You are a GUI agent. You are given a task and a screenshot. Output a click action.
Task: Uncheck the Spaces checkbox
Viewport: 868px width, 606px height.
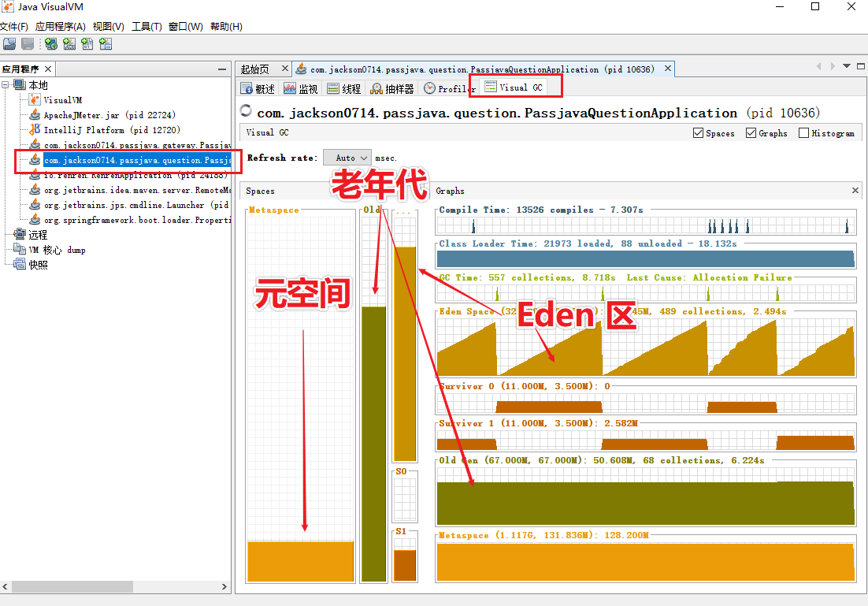coord(698,133)
